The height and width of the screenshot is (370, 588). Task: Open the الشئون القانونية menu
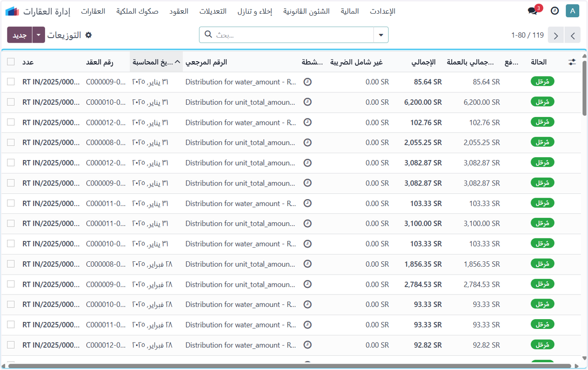pos(306,11)
